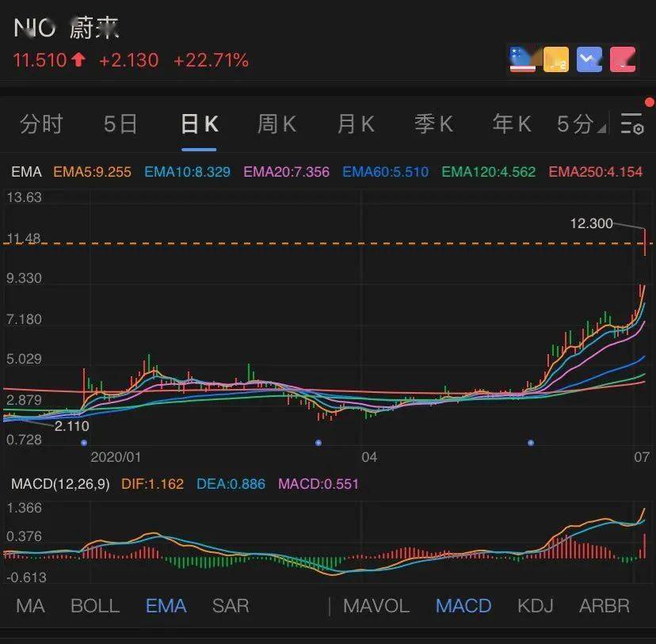Viewport: 656px width, 644px height.
Task: Tap the EMA20:7.356 legend value
Action: coord(286,172)
